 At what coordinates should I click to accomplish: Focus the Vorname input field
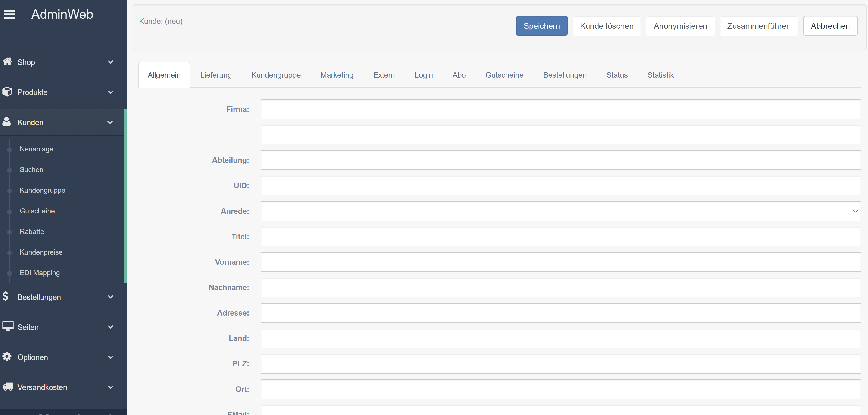click(x=561, y=262)
